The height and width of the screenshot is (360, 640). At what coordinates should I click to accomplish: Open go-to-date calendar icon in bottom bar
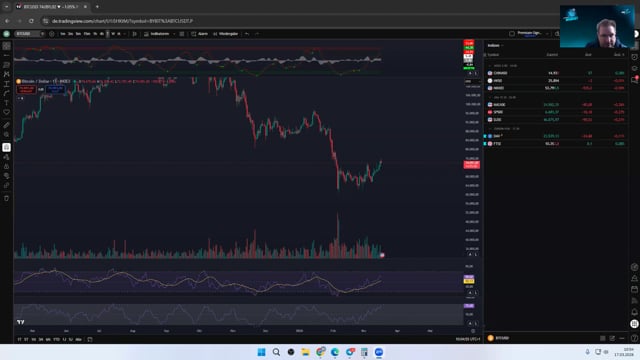(90, 340)
